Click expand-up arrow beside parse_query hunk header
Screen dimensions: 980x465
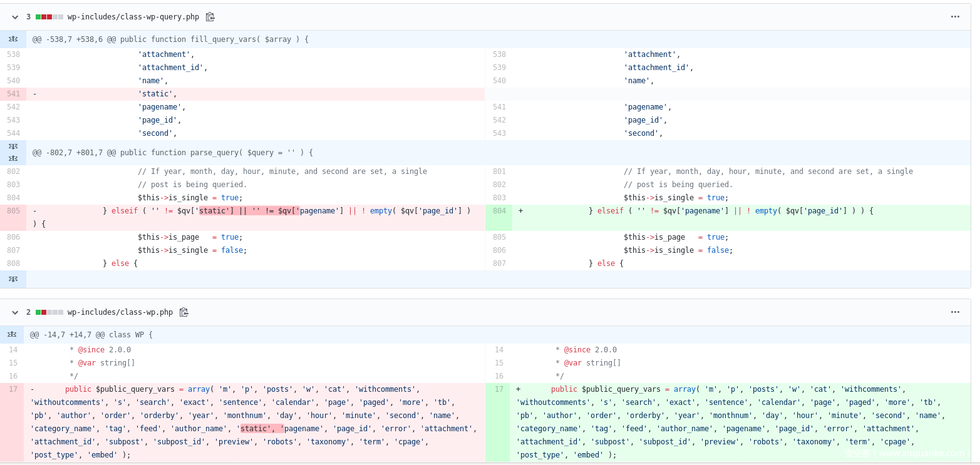point(13,158)
